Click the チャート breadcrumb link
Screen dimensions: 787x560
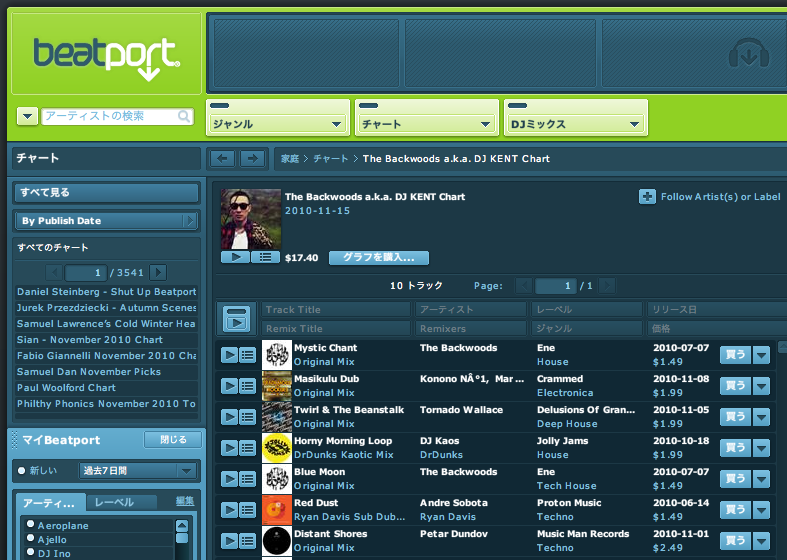[x=331, y=159]
